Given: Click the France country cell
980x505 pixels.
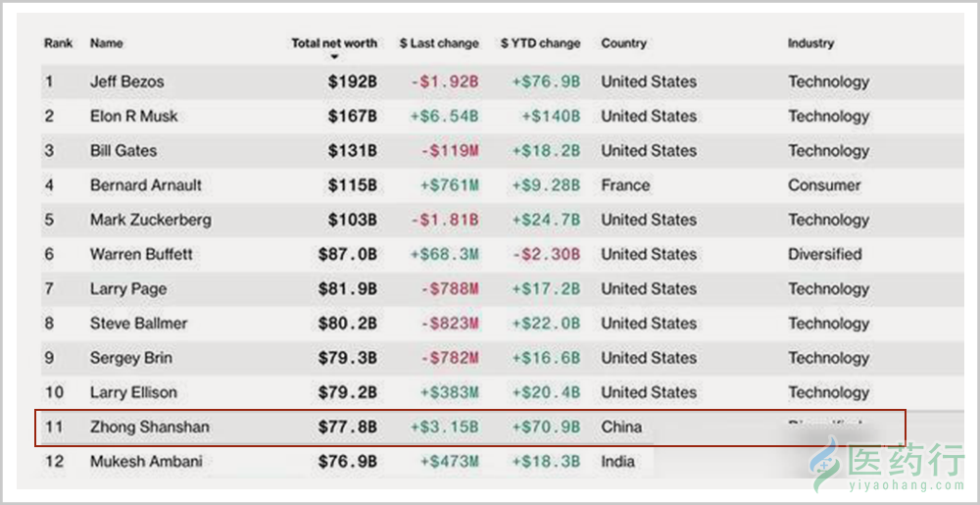Looking at the screenshot, I should coord(625,185).
